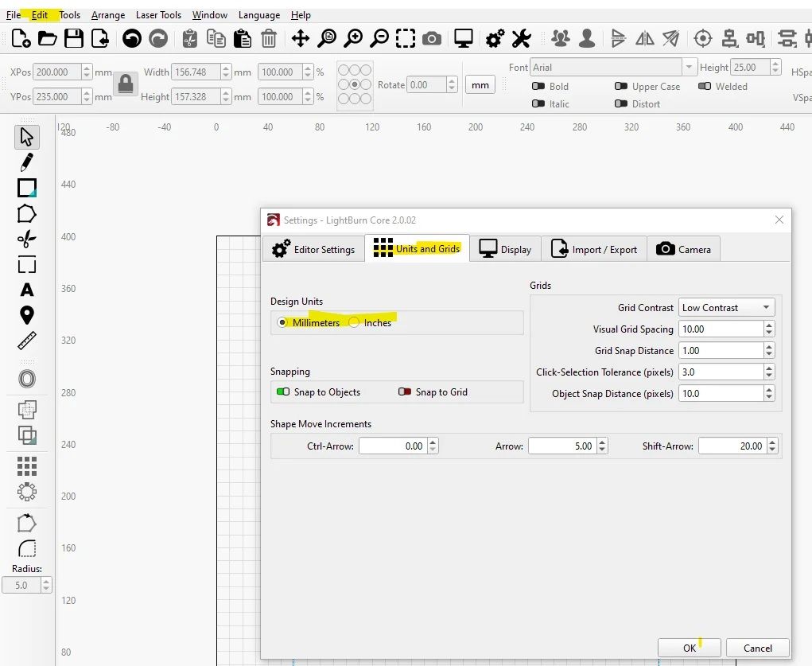Toggle the Italic text switch

tap(538, 103)
